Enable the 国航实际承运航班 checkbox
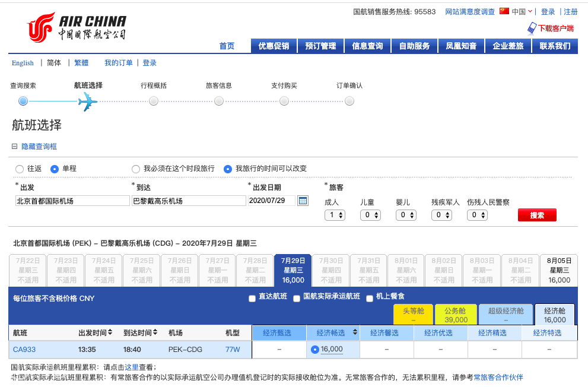 (x=297, y=299)
